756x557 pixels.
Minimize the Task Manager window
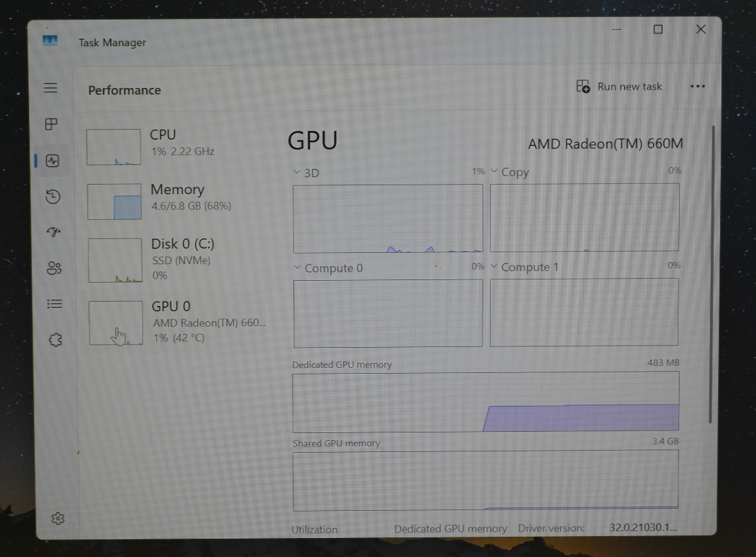616,30
